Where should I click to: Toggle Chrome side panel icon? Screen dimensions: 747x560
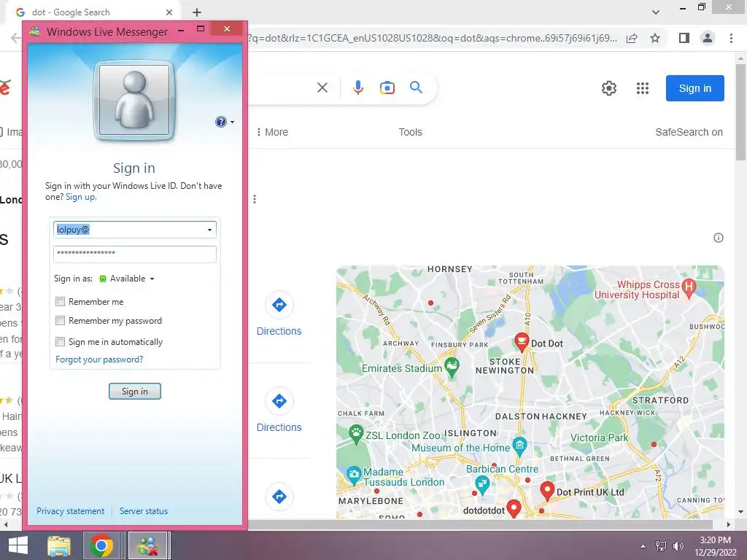coord(684,38)
